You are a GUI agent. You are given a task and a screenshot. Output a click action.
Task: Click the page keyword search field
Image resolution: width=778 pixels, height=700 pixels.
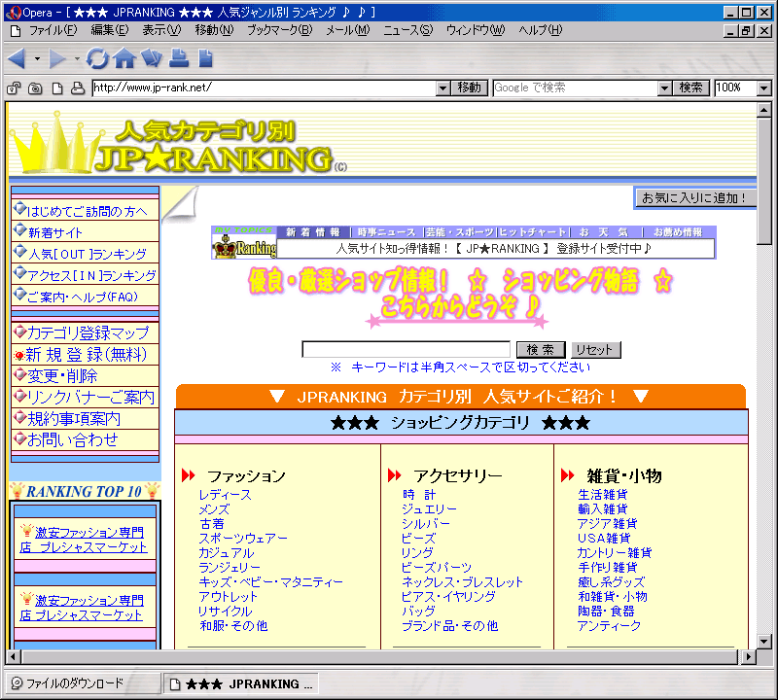coord(406,349)
